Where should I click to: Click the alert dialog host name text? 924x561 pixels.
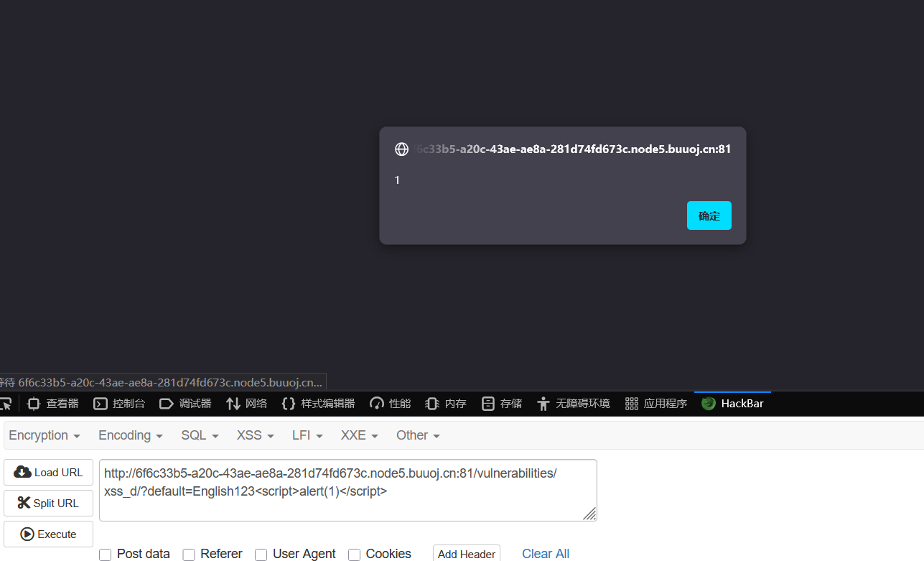pyautogui.click(x=572, y=149)
